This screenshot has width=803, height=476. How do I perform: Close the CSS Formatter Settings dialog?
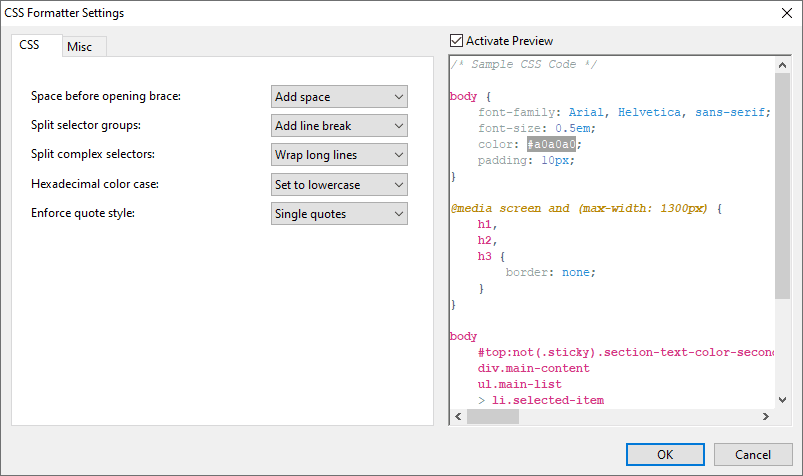783,13
